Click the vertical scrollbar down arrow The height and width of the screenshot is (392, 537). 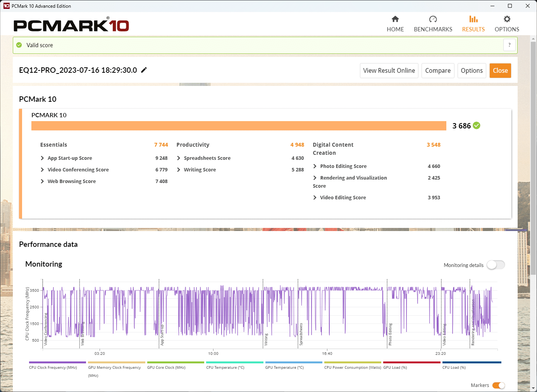pyautogui.click(x=534, y=388)
